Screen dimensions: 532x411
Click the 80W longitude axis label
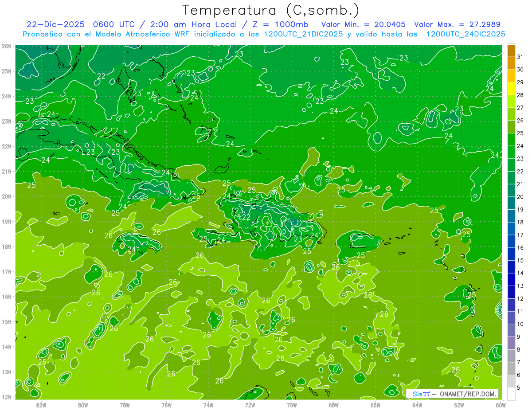[83, 404]
